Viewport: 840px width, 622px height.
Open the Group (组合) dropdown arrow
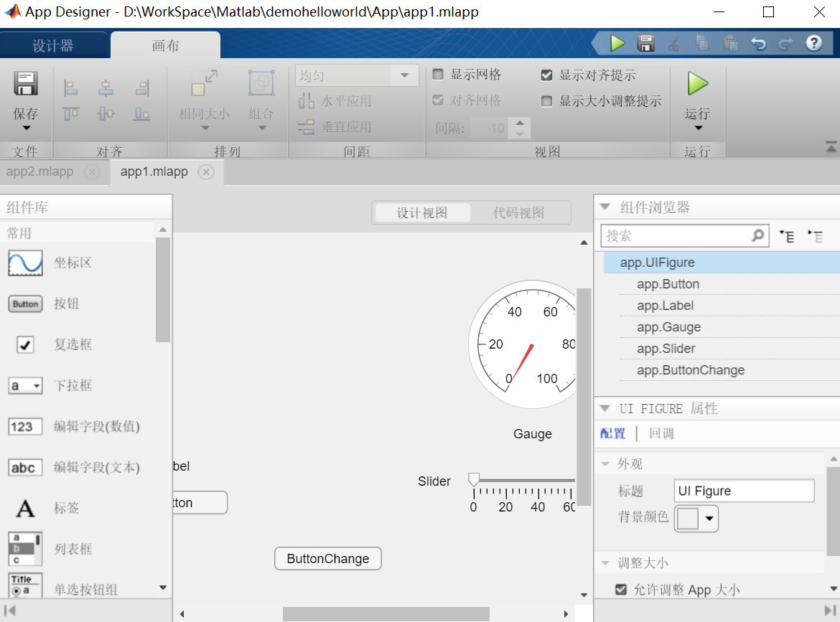(x=262, y=128)
